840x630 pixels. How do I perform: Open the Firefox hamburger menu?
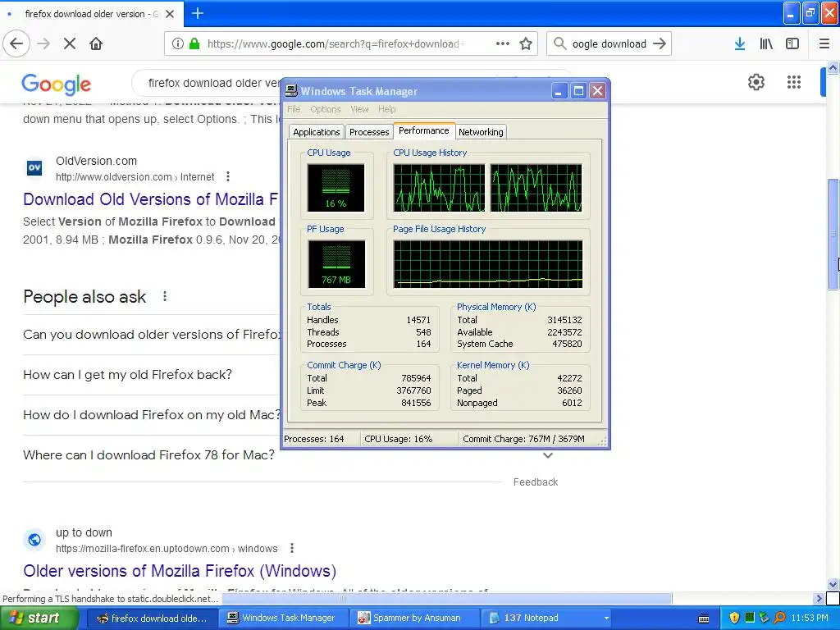824,44
